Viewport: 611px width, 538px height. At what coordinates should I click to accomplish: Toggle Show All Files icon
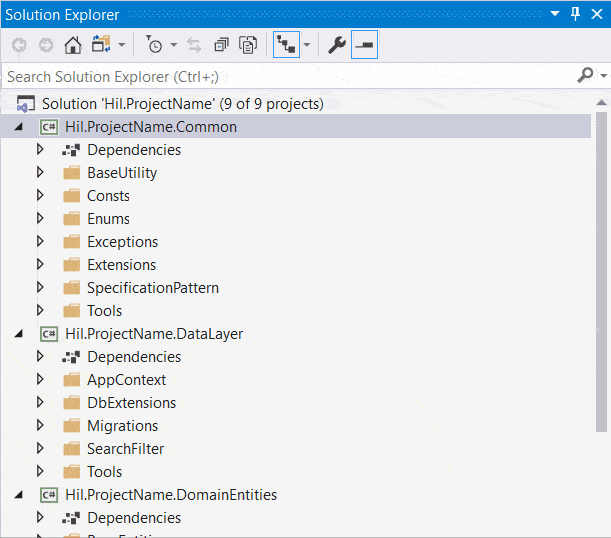click(x=248, y=45)
